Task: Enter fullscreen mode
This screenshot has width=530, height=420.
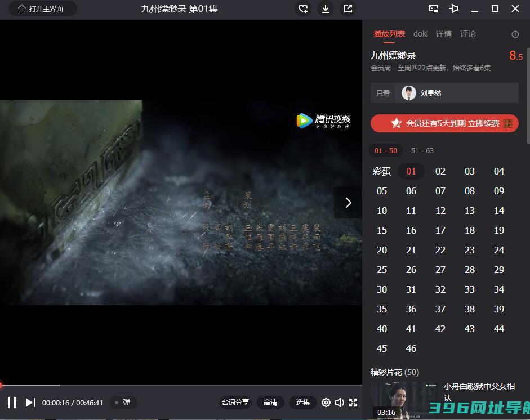Action: [353, 403]
